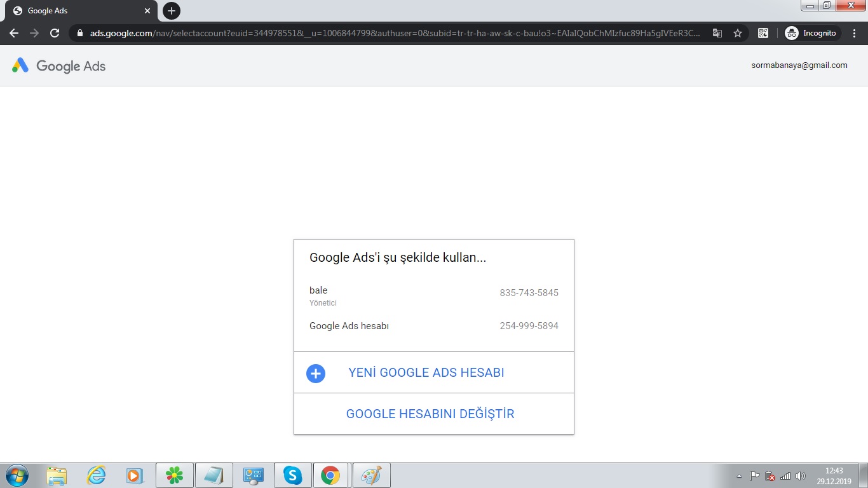Open Chrome's three-dot menu
The height and width of the screenshot is (488, 868).
click(855, 33)
